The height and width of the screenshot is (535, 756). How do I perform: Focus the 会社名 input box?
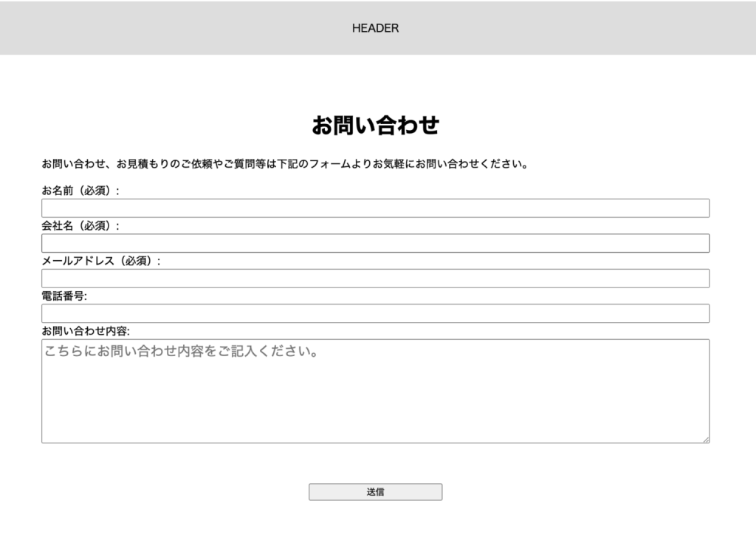point(375,243)
